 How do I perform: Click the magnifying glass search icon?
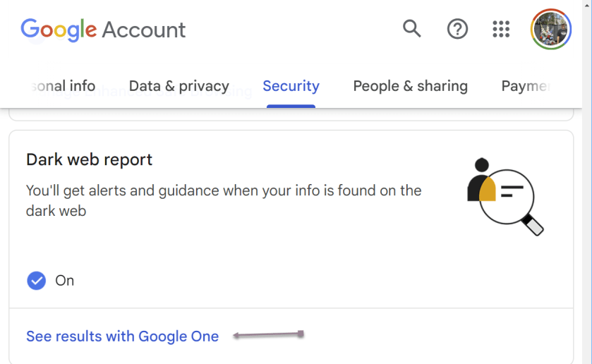[411, 29]
